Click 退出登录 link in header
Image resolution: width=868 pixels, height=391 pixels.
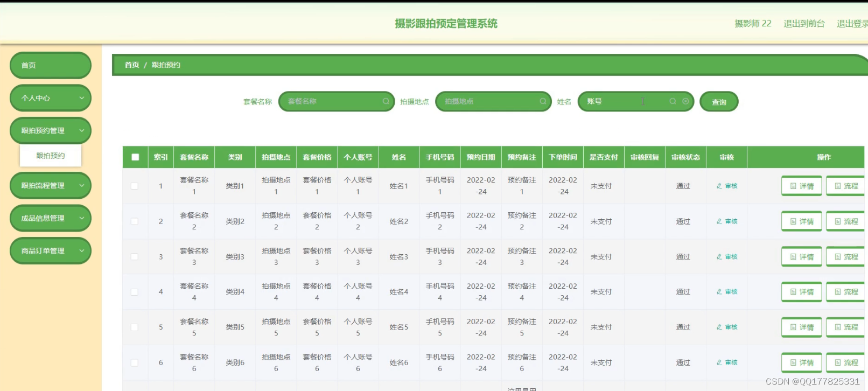pyautogui.click(x=852, y=24)
